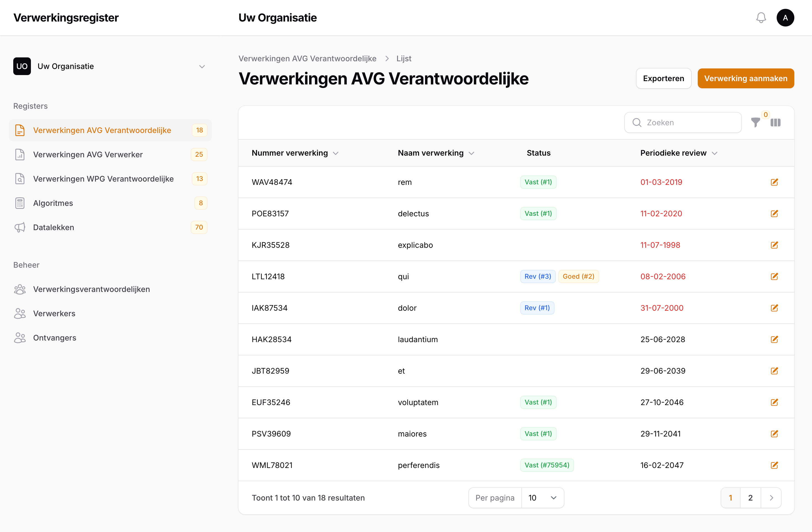Open the Verwerkers management page

(54, 313)
